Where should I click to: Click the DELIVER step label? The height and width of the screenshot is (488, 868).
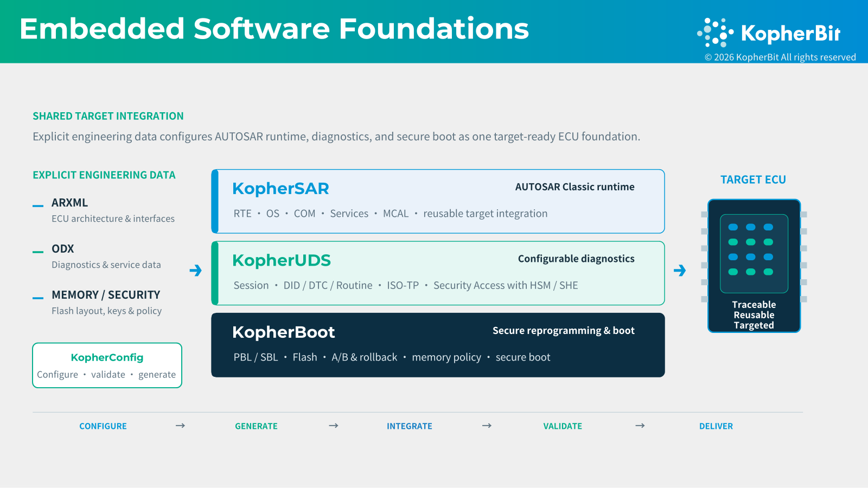716,426
